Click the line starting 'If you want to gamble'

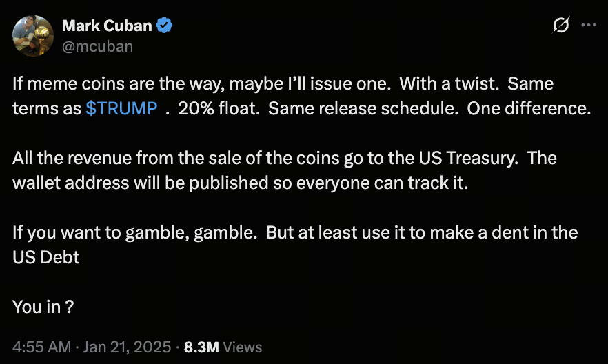click(x=294, y=232)
